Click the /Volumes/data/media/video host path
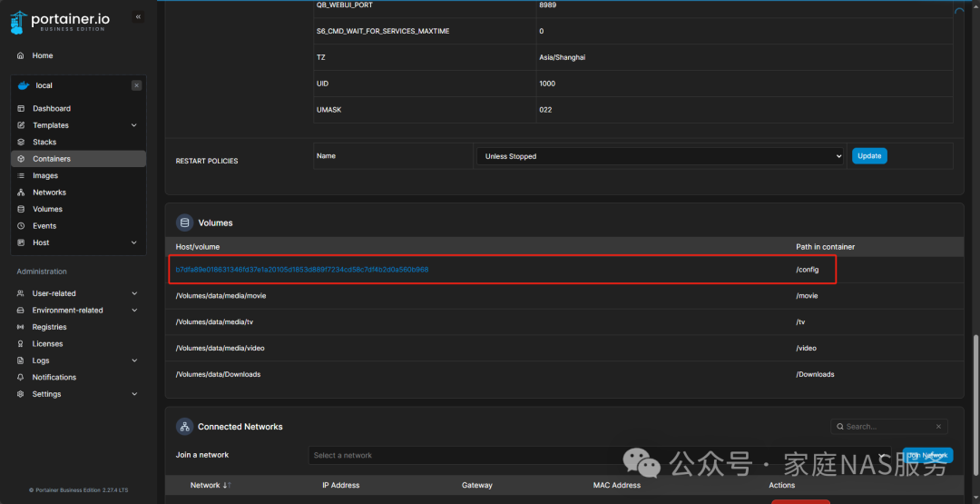 [220, 348]
